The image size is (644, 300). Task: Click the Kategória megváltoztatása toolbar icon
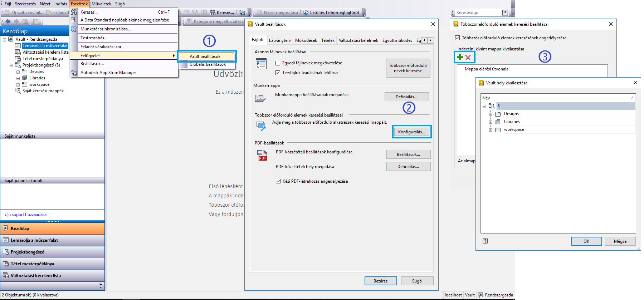click(x=190, y=21)
